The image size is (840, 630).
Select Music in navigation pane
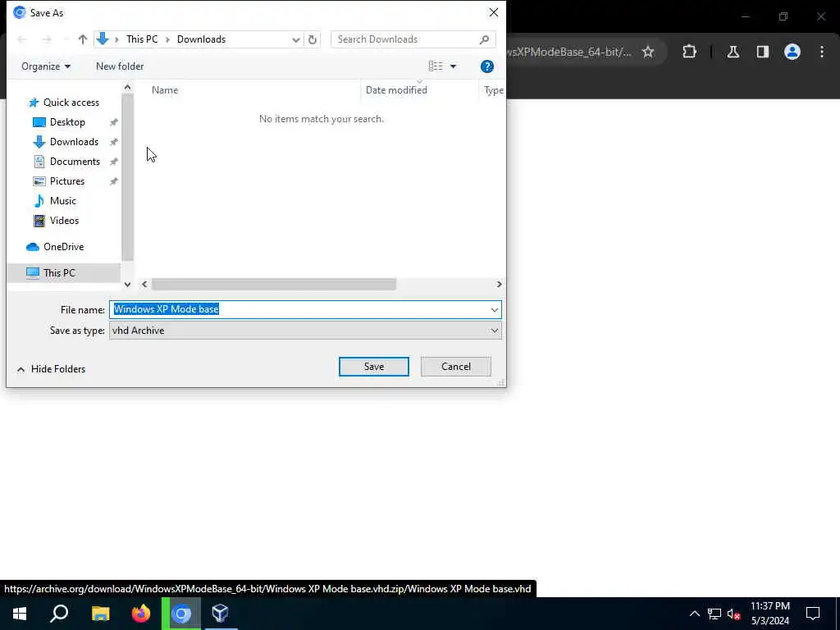click(62, 201)
